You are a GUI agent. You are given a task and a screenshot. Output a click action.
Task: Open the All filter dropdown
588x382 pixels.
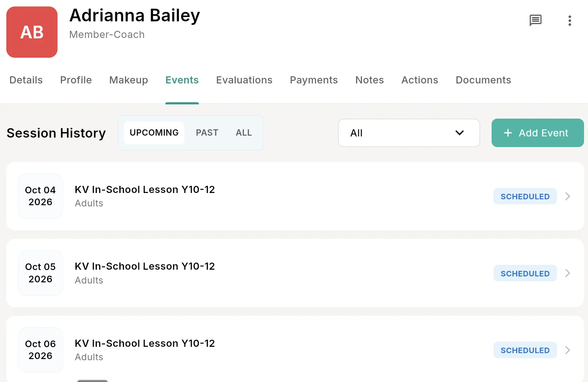pyautogui.click(x=409, y=133)
